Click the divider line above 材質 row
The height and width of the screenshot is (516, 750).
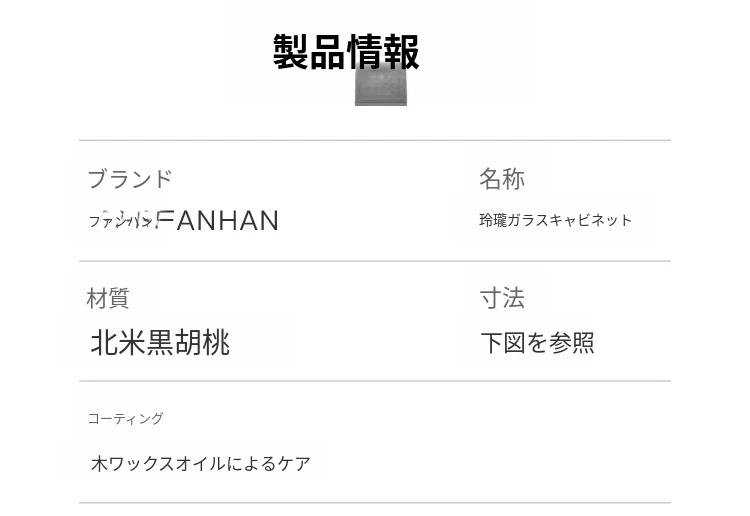point(375,261)
